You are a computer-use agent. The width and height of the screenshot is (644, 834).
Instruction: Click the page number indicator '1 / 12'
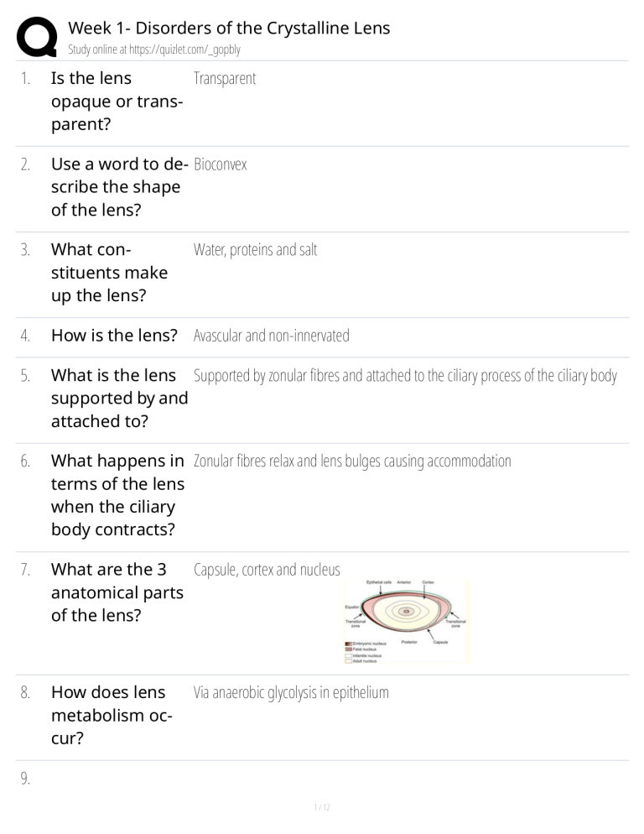coord(322,808)
